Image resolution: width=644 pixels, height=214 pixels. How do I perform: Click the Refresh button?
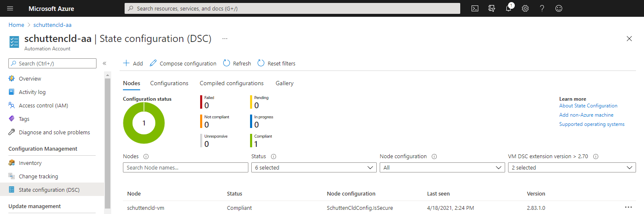(237, 63)
